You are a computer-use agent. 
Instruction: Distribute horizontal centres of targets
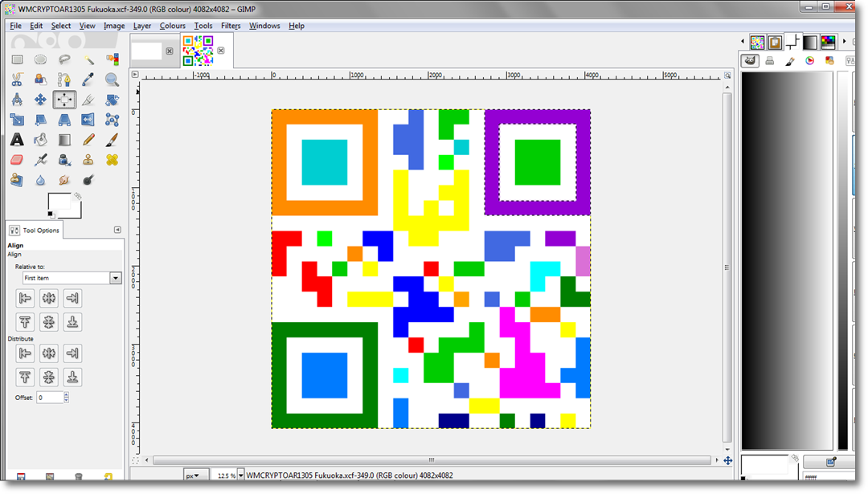point(49,353)
